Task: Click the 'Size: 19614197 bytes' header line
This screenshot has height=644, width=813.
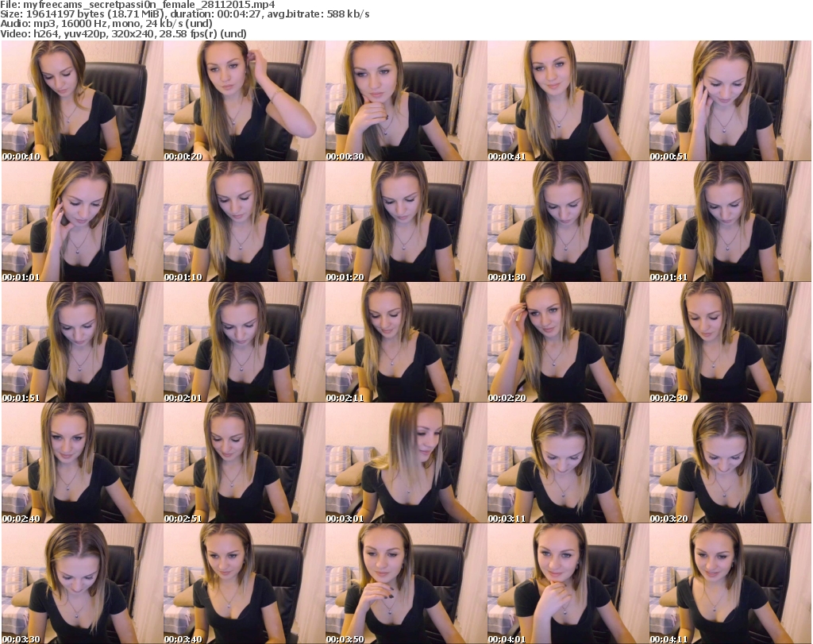Action: click(x=184, y=14)
